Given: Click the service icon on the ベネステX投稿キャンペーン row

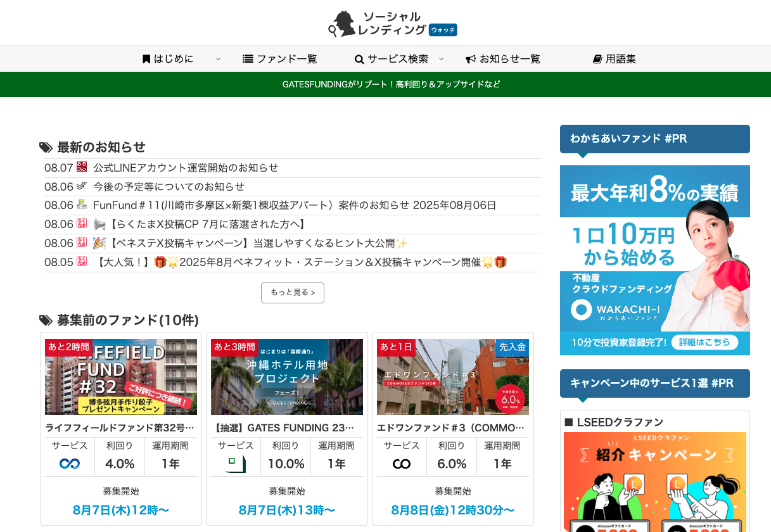Looking at the screenshot, I should pyautogui.click(x=82, y=243).
